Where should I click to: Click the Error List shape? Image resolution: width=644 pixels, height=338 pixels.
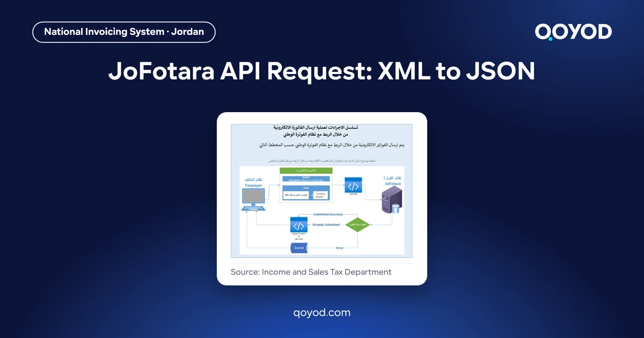[298, 248]
